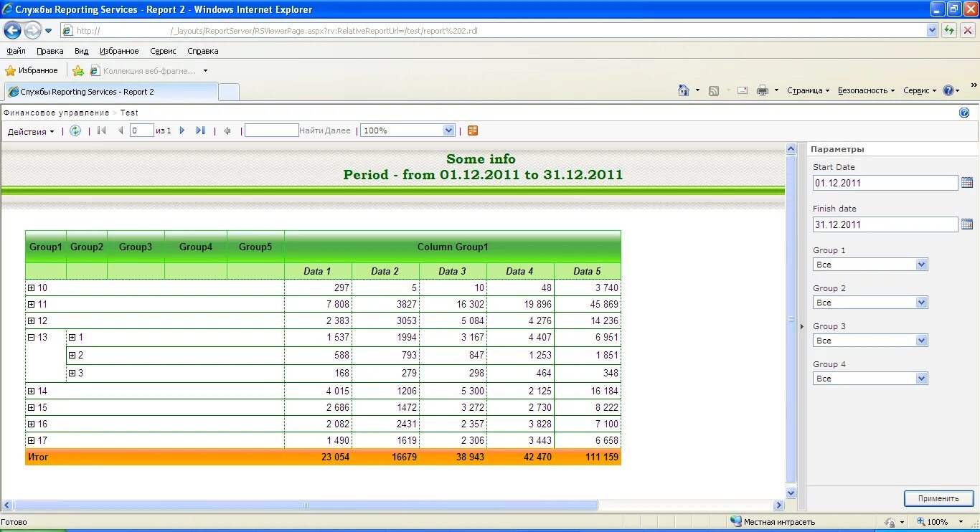980x532 pixels.
Task: Collapse the parameters pane splitter arrow
Action: [x=802, y=326]
